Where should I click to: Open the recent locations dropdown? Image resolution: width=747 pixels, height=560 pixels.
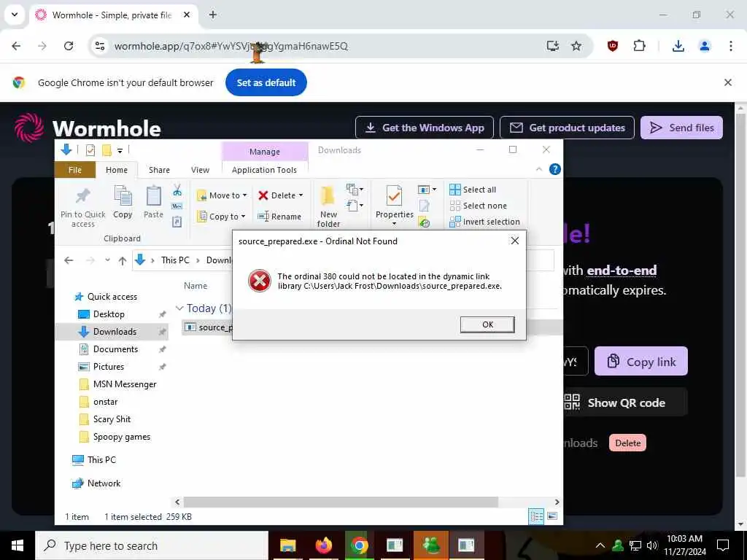tap(108, 260)
